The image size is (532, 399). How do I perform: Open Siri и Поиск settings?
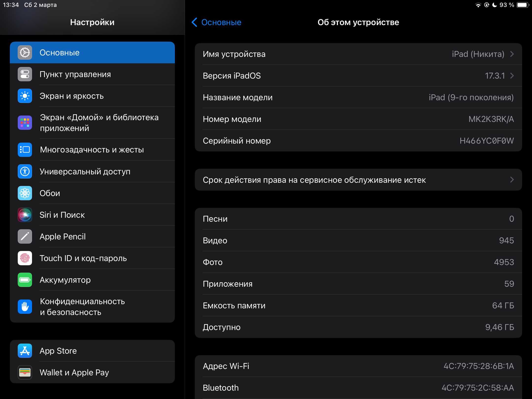tap(92, 215)
